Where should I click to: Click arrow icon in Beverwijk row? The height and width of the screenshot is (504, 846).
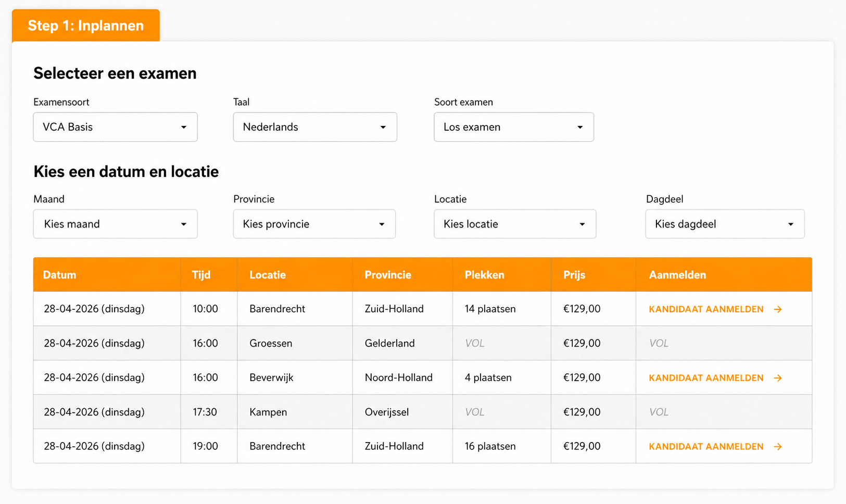click(778, 378)
